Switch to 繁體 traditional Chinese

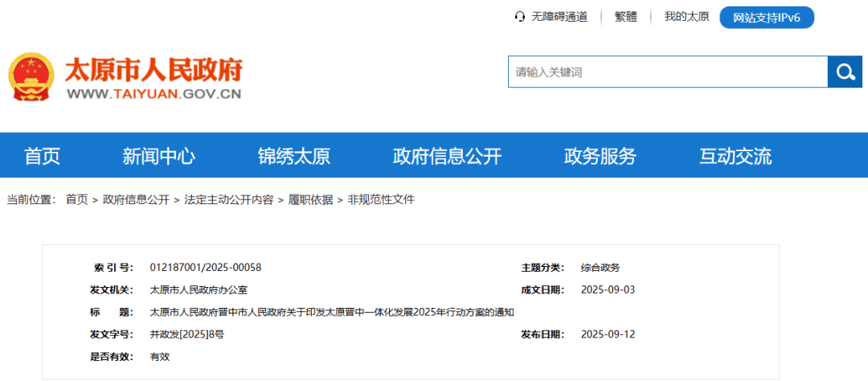coord(625,17)
